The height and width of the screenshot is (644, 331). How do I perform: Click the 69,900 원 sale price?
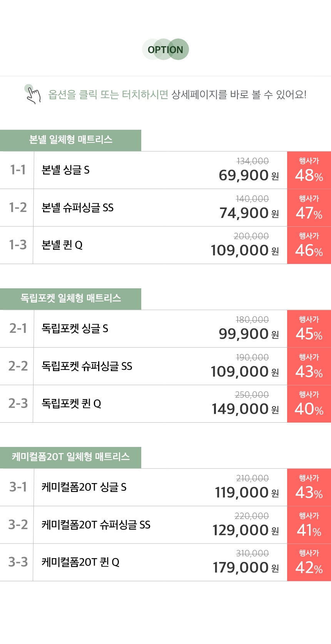248,176
